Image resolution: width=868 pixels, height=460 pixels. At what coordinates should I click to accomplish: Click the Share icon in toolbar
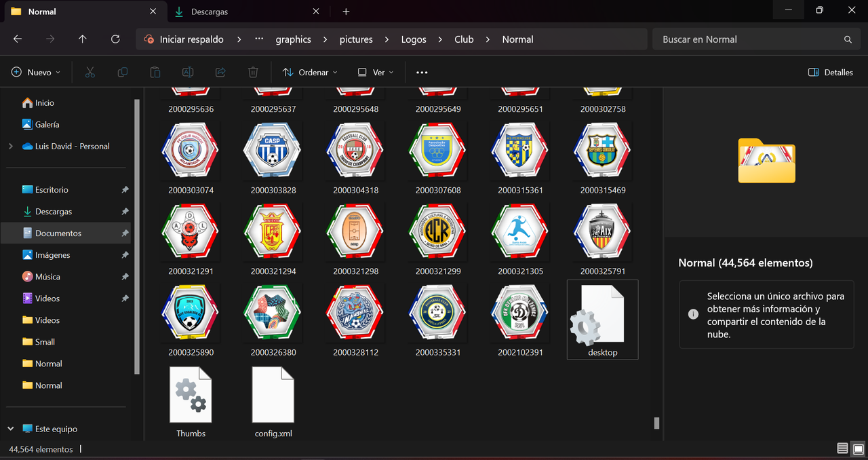coord(220,72)
